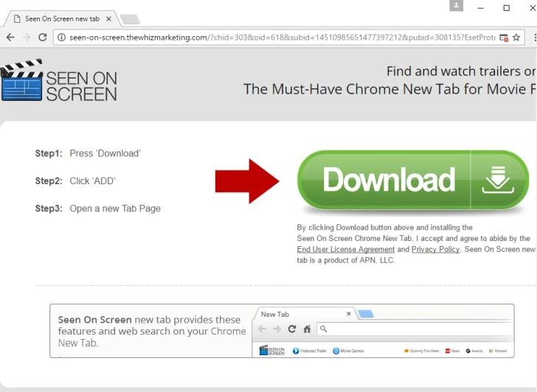Click the Seen On Screen clapperboard logo
Screen dimensions: 537x392
[59, 81]
